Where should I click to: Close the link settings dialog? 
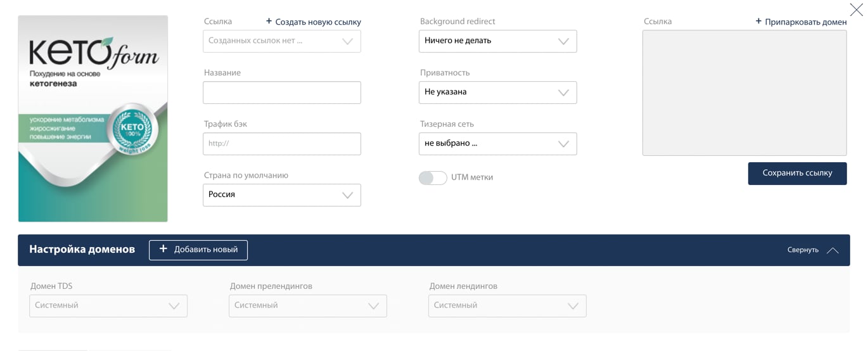click(x=855, y=9)
